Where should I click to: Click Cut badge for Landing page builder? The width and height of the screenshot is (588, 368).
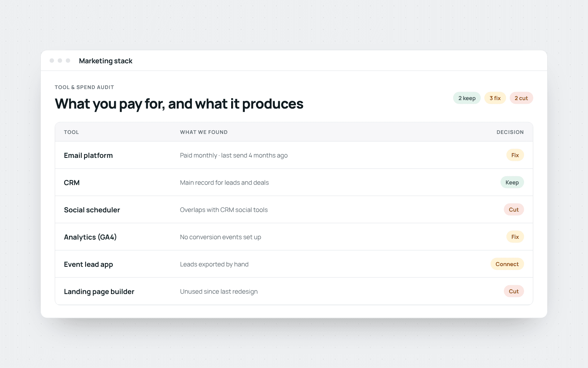(x=514, y=291)
